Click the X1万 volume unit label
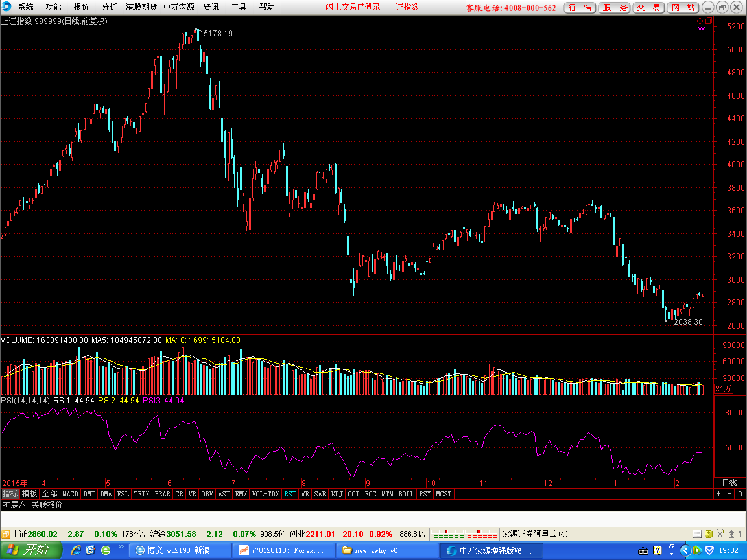 coord(724,389)
